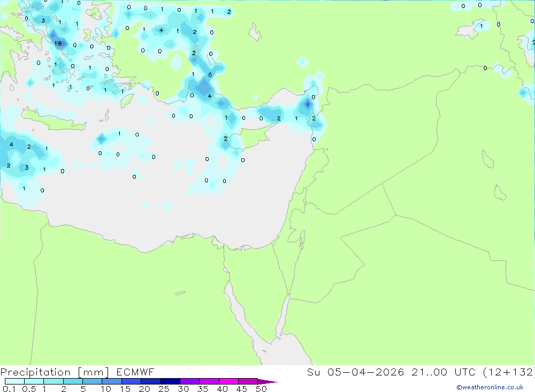
Task: Click the '5' precipitation value over western Turkey
Action: (210, 75)
